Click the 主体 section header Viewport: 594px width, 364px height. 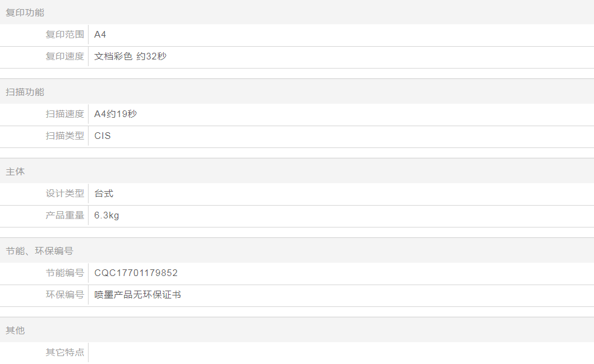point(15,171)
